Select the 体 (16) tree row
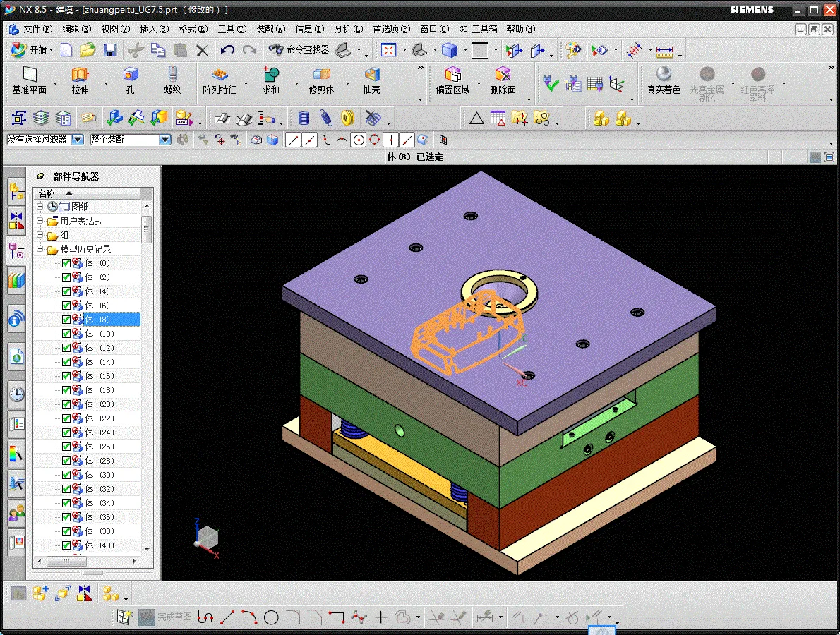Screen dimensions: 840x635 click(88, 376)
